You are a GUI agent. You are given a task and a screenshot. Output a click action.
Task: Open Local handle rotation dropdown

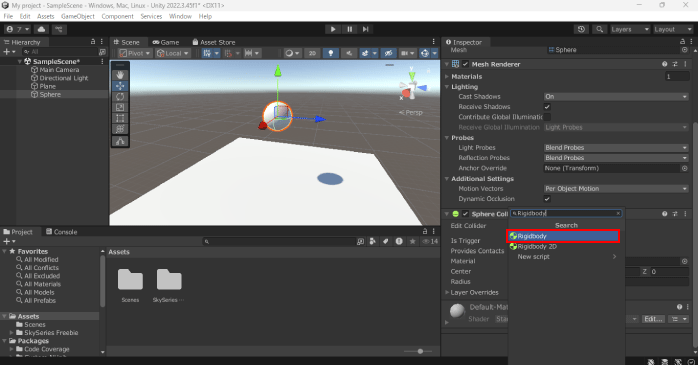click(x=173, y=53)
